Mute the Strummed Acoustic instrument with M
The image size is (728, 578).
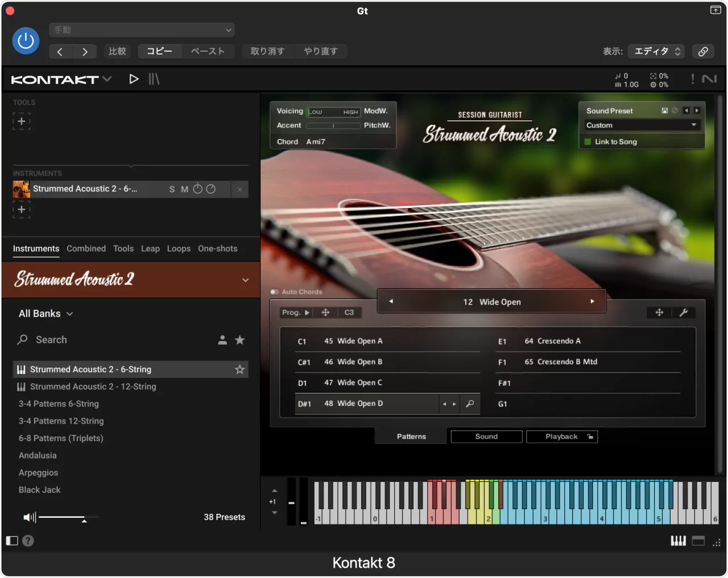(x=184, y=189)
